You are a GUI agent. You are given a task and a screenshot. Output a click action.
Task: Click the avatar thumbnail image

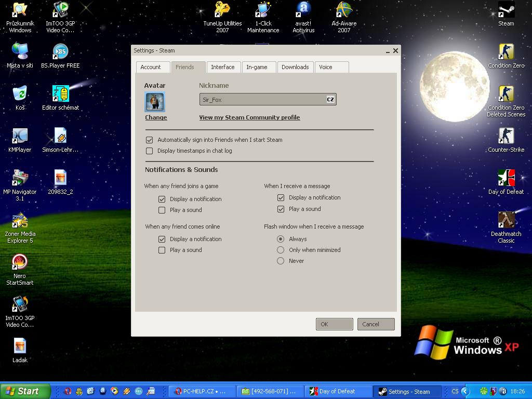click(x=155, y=102)
